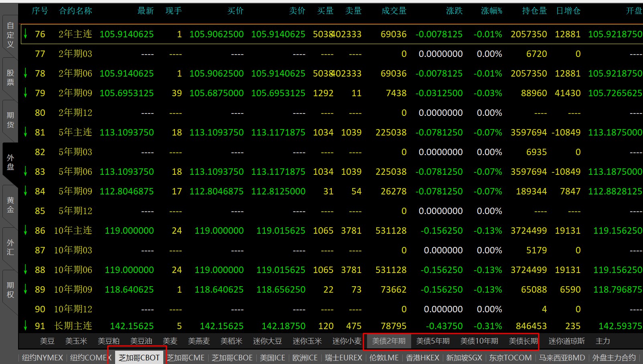Click the 成交量 column header
643x364 pixels.
(394, 11)
